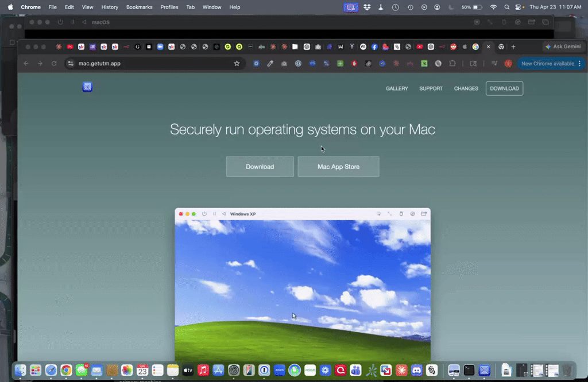Open Safari from the Dock
The height and width of the screenshot is (382, 588).
[51, 371]
